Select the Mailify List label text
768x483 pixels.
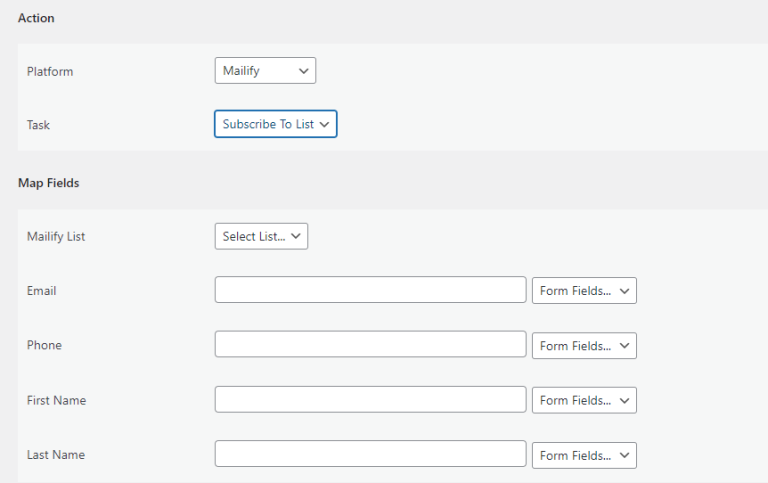click(x=56, y=237)
